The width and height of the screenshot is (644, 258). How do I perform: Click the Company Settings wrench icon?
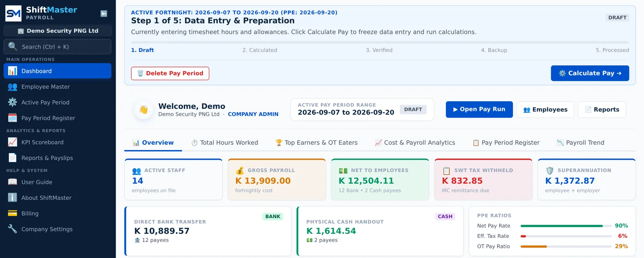(x=12, y=229)
